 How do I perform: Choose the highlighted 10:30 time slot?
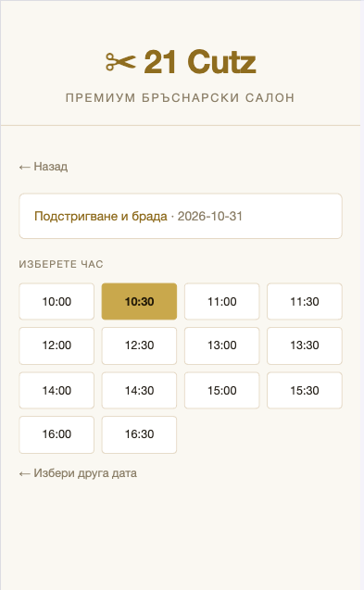click(139, 301)
